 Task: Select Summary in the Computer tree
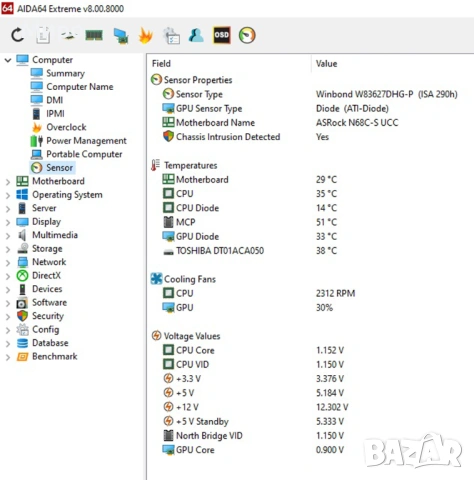tap(65, 73)
